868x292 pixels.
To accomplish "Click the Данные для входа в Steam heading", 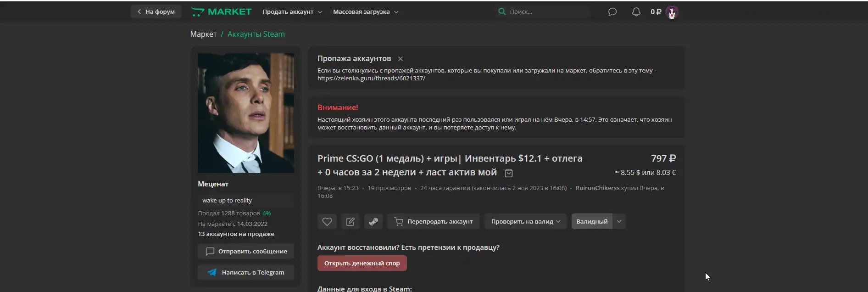I will point(365,288).
